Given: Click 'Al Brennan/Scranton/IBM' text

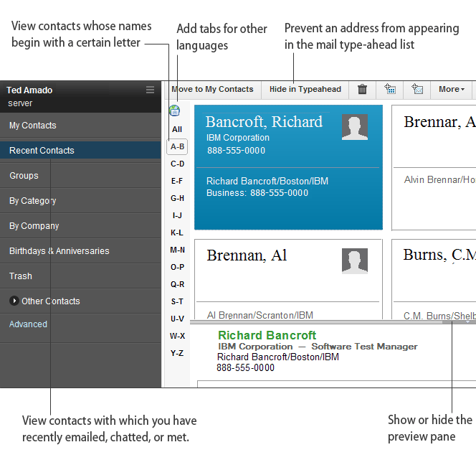Looking at the screenshot, I should coord(260,315).
